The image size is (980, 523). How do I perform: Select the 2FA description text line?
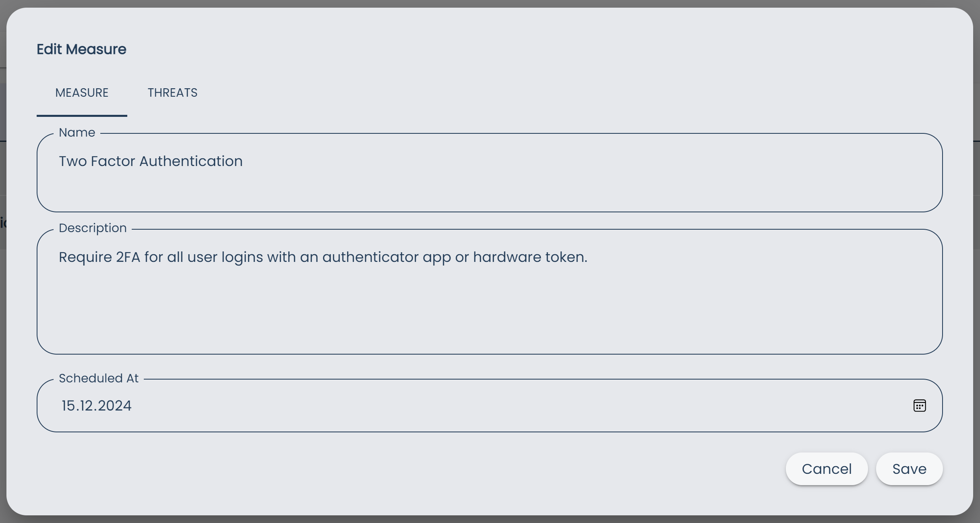(323, 257)
